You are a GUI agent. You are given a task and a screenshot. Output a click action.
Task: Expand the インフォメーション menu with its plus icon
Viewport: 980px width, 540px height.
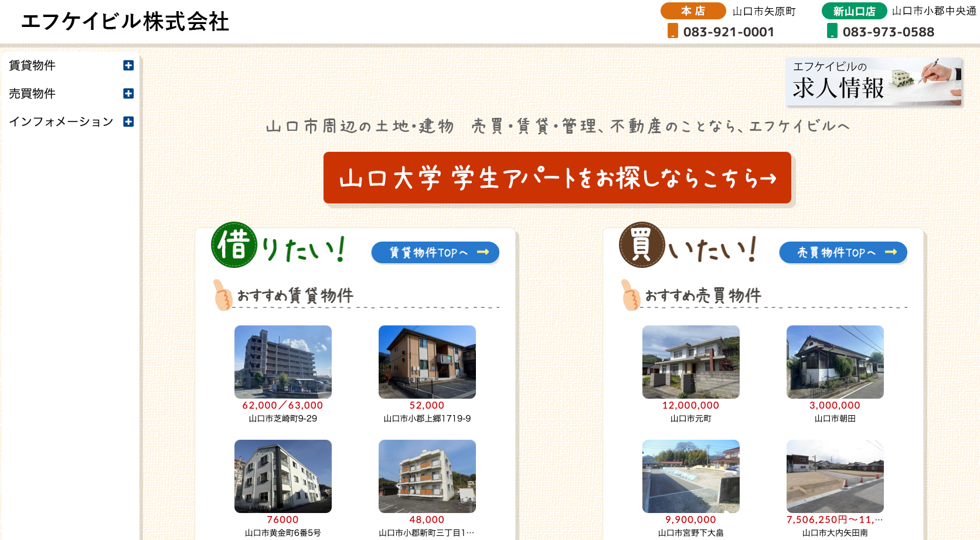point(128,122)
